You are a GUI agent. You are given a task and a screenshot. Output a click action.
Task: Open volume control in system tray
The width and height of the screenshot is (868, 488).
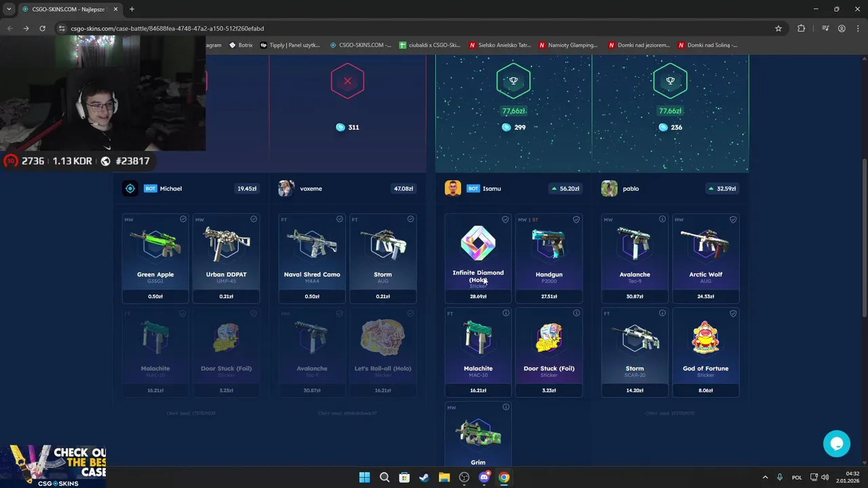[x=825, y=477]
